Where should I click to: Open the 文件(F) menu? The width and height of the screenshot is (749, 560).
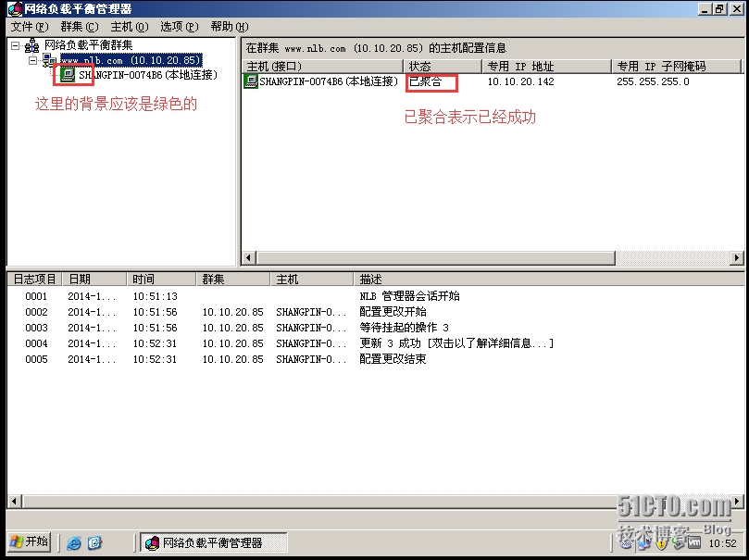(30, 27)
